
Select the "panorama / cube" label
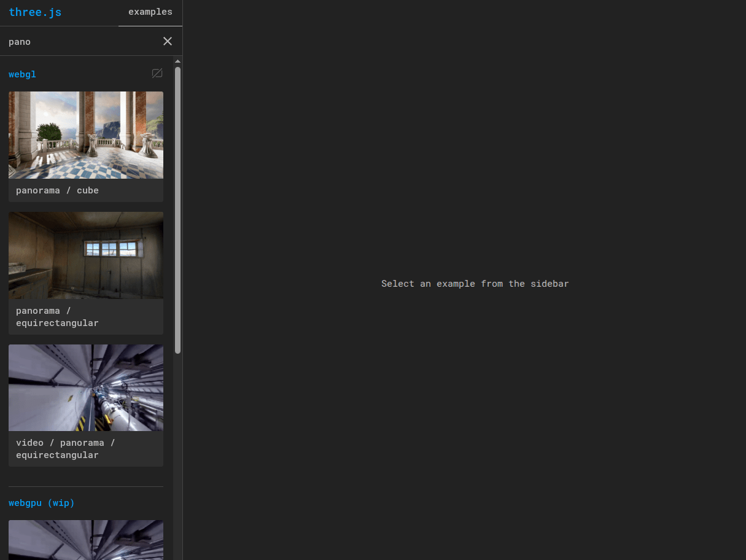coord(57,190)
